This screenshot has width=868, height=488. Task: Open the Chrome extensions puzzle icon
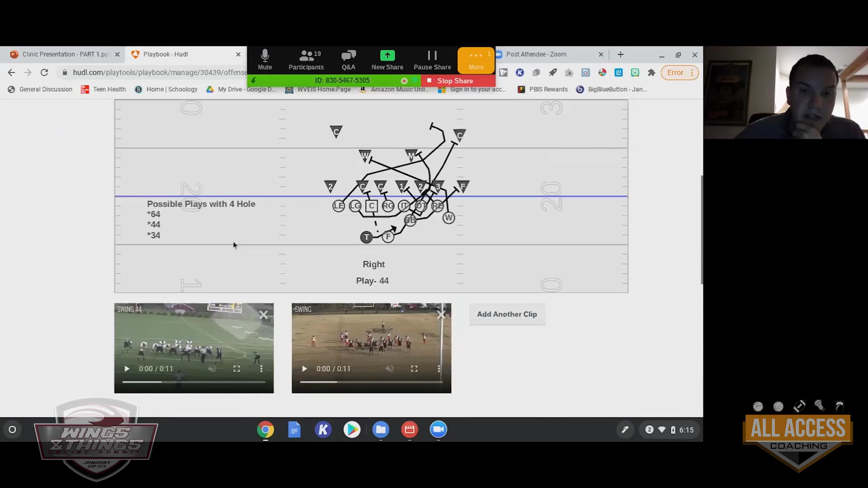(x=651, y=72)
